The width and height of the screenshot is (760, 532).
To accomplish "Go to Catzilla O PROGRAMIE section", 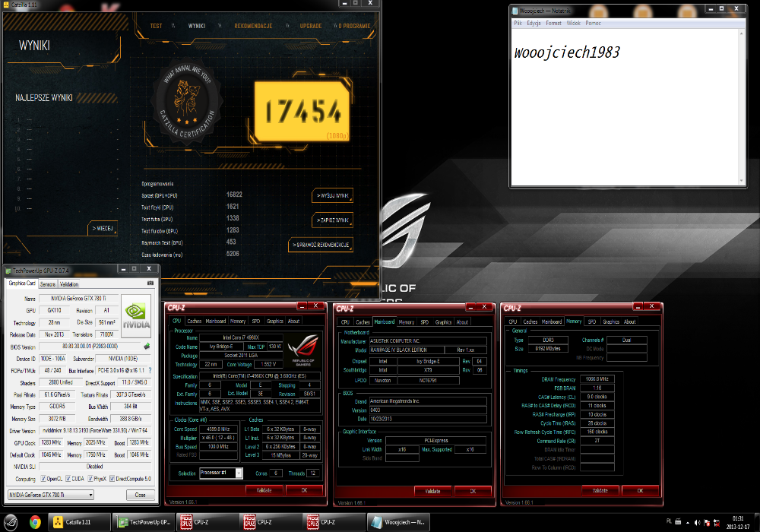I will click(354, 26).
